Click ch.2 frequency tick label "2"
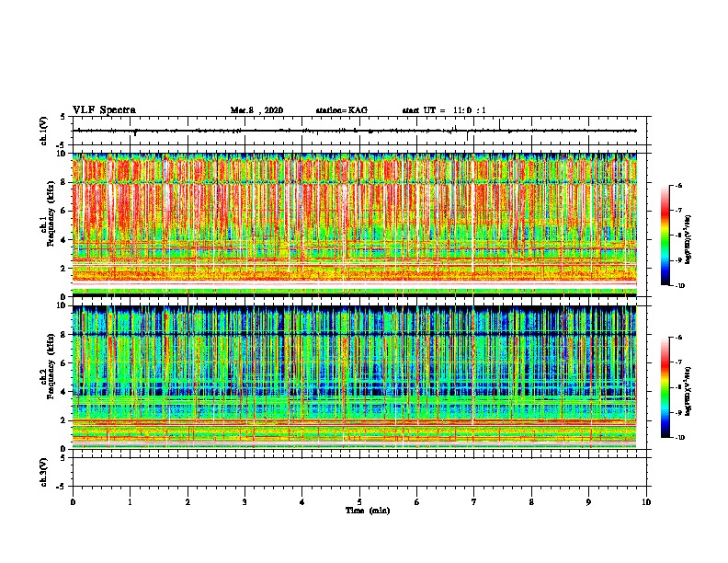This screenshot has height=563, width=728. point(64,420)
